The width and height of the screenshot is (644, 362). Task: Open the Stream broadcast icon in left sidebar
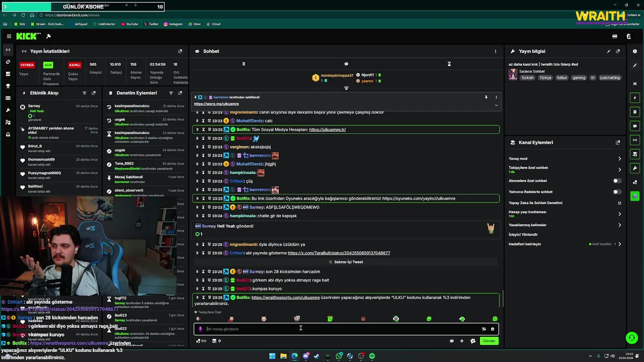8,50
